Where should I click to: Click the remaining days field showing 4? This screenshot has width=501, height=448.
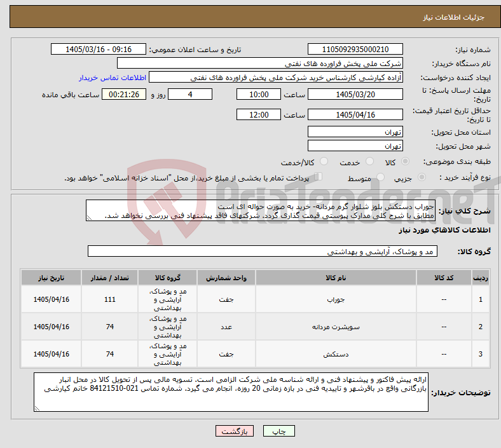pyautogui.click(x=190, y=94)
